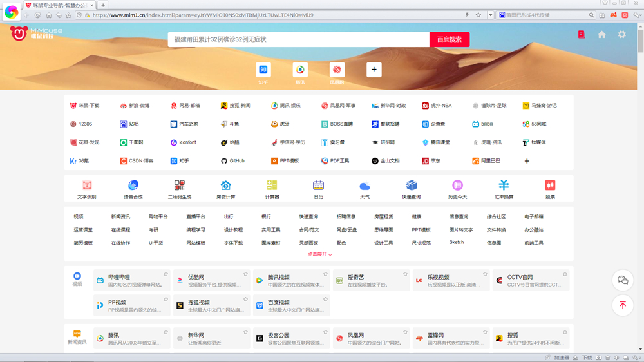Click the back-to-top floating arrow button
The width and height of the screenshot is (644, 362).
click(x=623, y=305)
